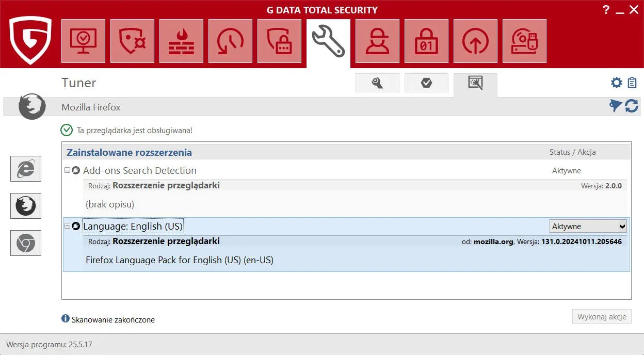This screenshot has width=644, height=355.
Task: Click the Wykonaj akcje button
Action: pos(601,316)
